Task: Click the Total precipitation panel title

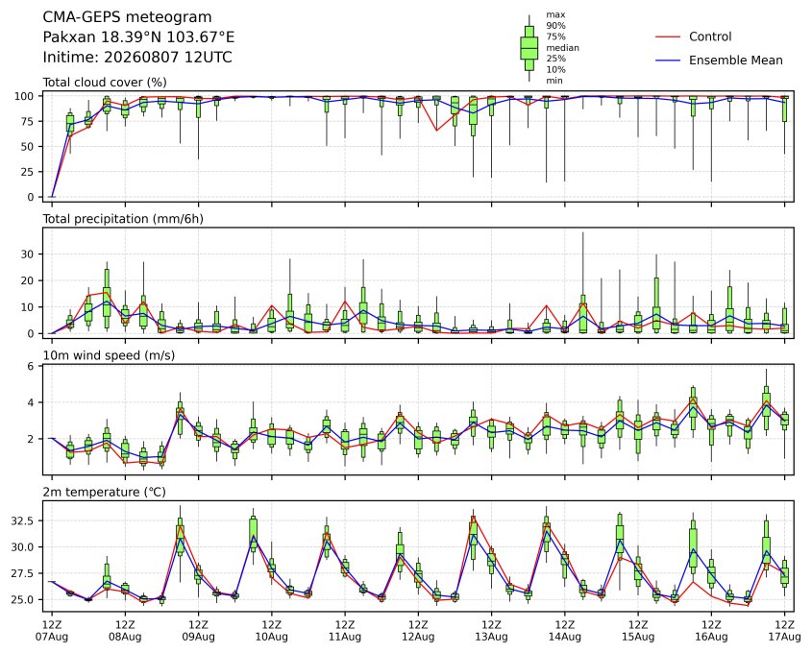Action: click(123, 219)
